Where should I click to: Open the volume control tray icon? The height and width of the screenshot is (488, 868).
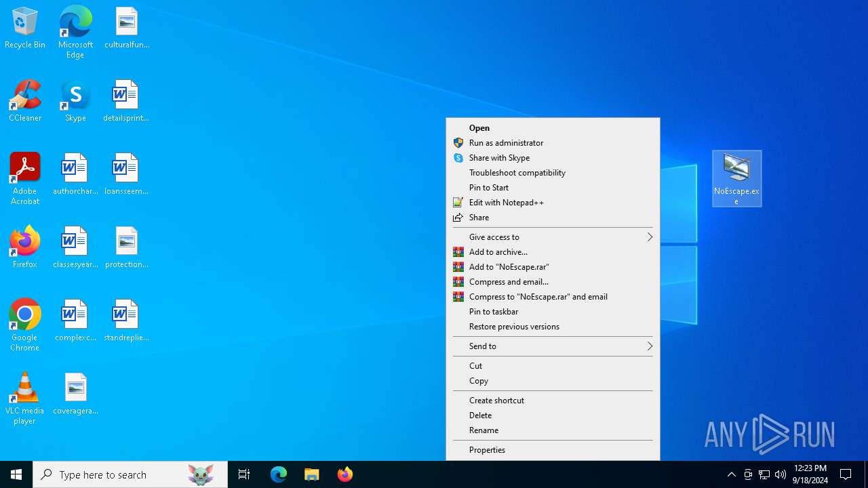click(781, 474)
